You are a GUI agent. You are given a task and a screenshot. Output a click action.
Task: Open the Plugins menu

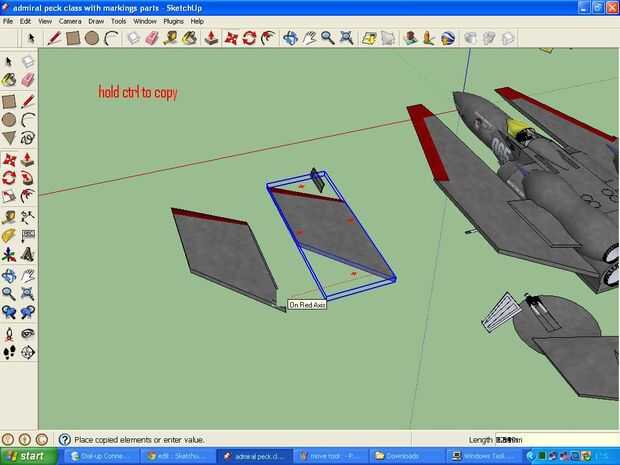173,21
